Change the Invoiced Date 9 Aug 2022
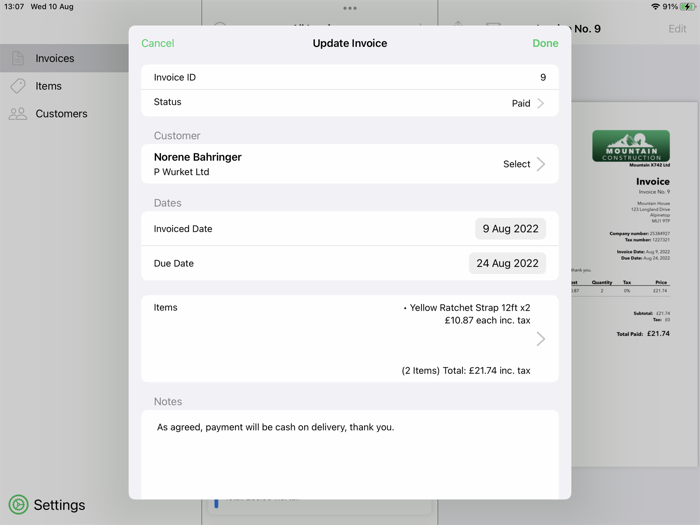The image size is (700, 525). click(510, 229)
